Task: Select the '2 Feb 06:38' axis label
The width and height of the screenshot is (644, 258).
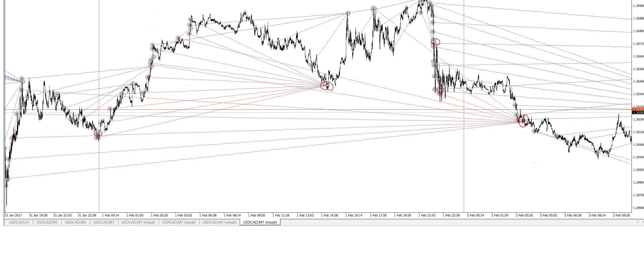Action: click(x=573, y=215)
